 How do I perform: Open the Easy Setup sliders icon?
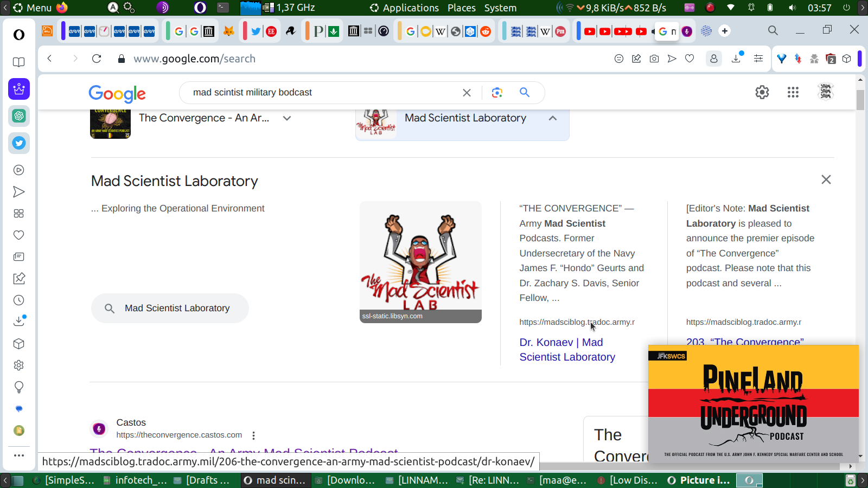[x=758, y=59]
